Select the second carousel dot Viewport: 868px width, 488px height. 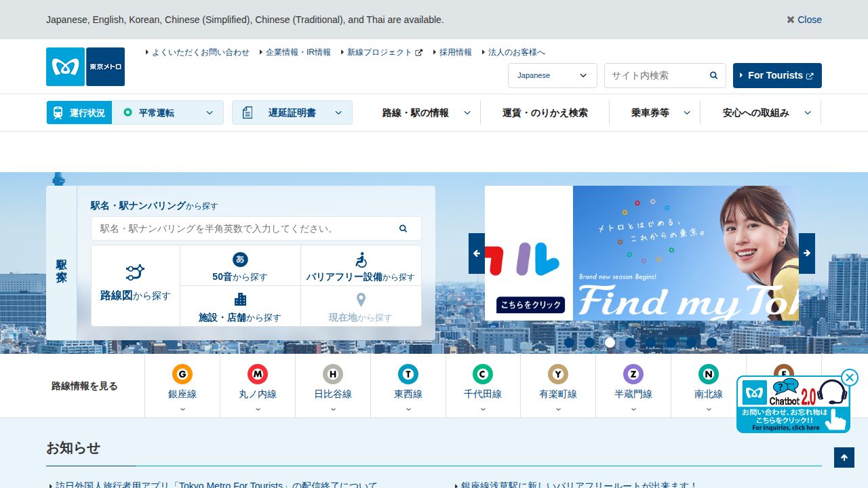pos(589,343)
